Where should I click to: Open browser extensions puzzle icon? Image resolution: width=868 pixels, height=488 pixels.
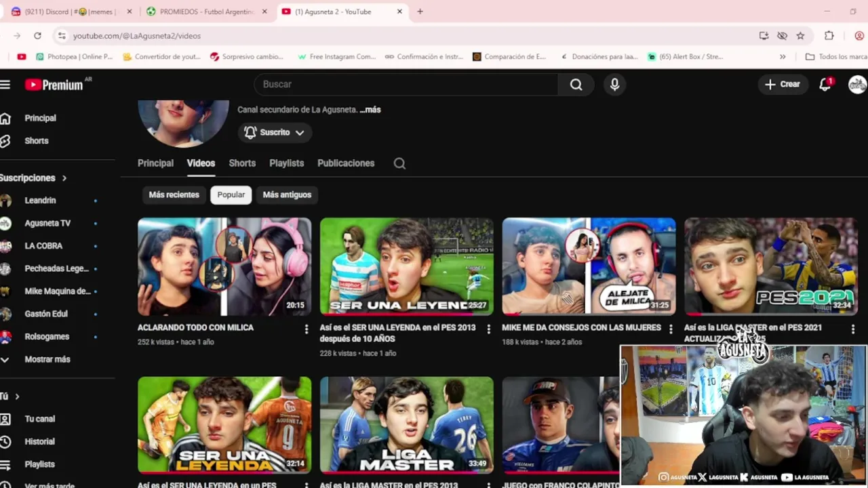[x=829, y=35]
